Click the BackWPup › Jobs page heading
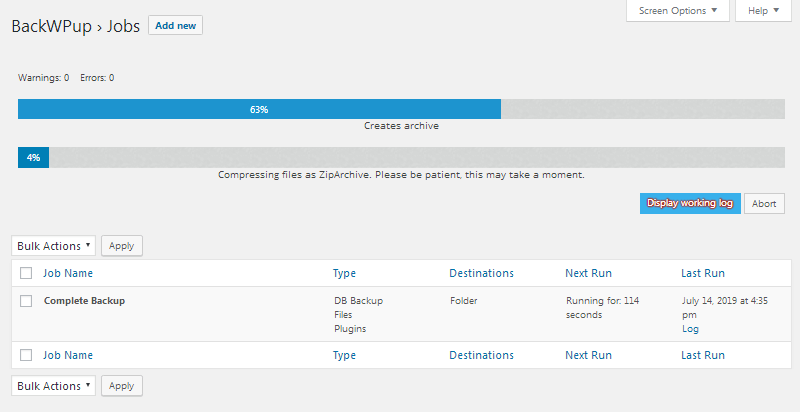 click(x=76, y=26)
